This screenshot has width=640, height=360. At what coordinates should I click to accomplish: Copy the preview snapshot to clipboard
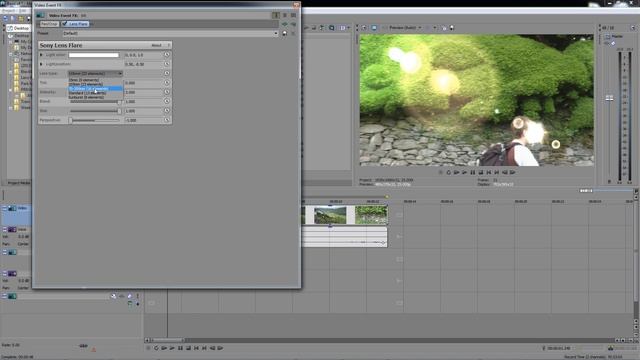click(x=444, y=28)
